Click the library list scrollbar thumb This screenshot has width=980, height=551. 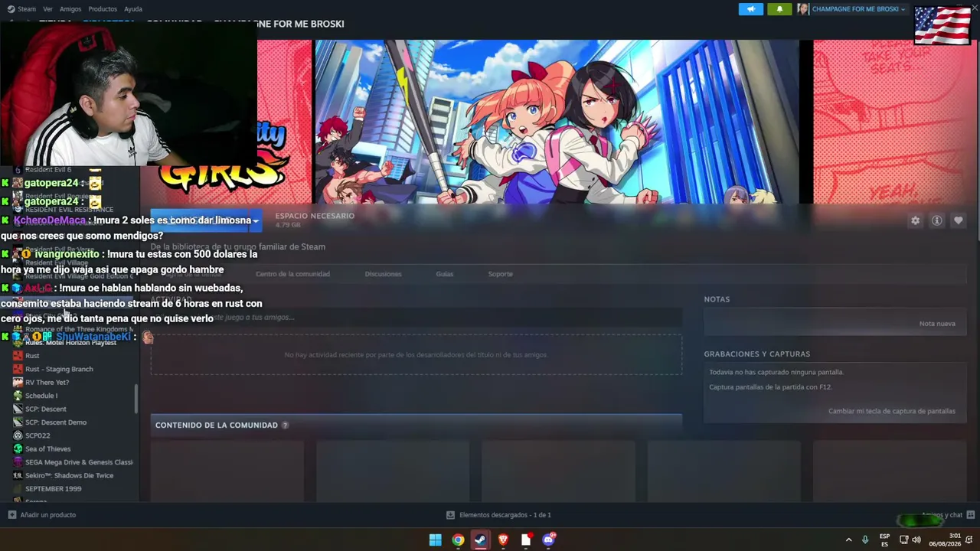click(x=136, y=397)
